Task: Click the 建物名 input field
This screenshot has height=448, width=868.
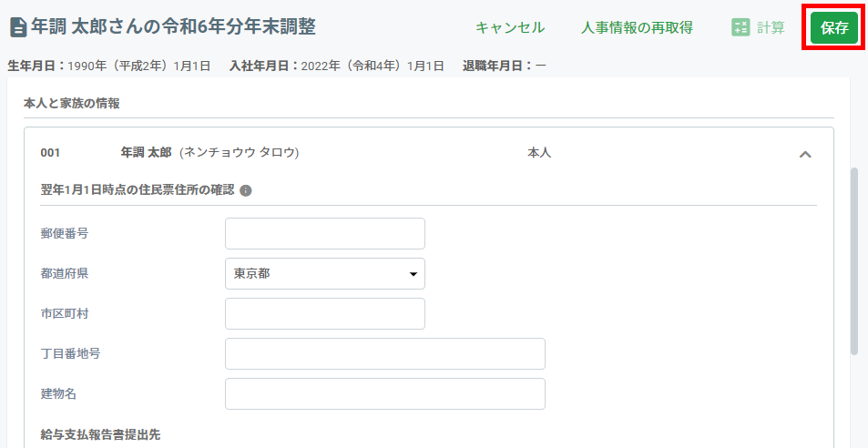Action: [x=384, y=393]
